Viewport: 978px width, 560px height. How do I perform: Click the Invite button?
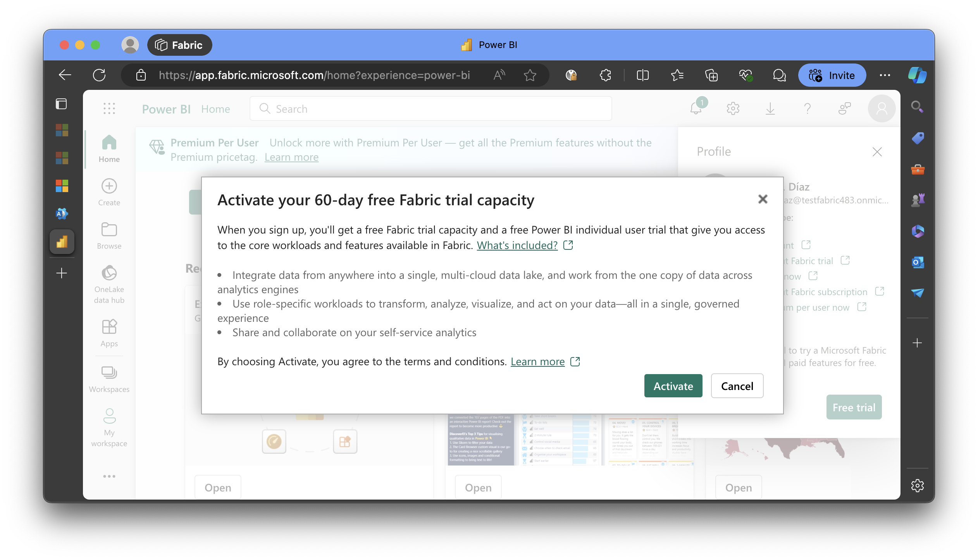point(832,75)
